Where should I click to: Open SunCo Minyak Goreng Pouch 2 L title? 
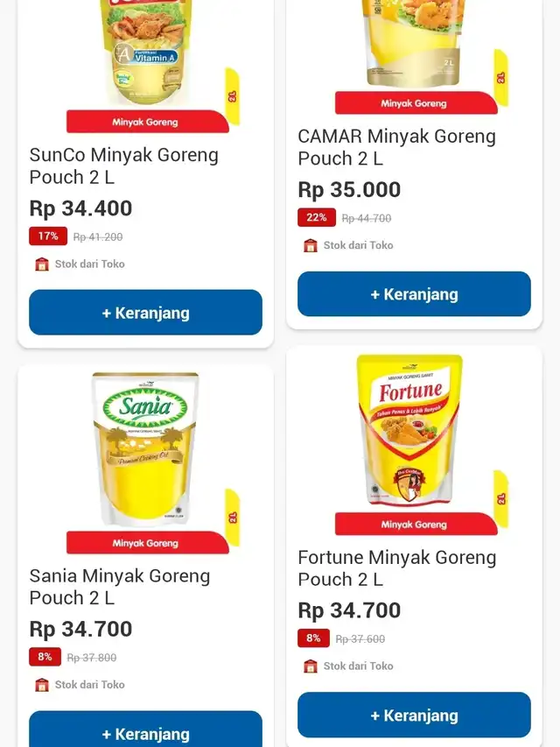pyautogui.click(x=123, y=166)
